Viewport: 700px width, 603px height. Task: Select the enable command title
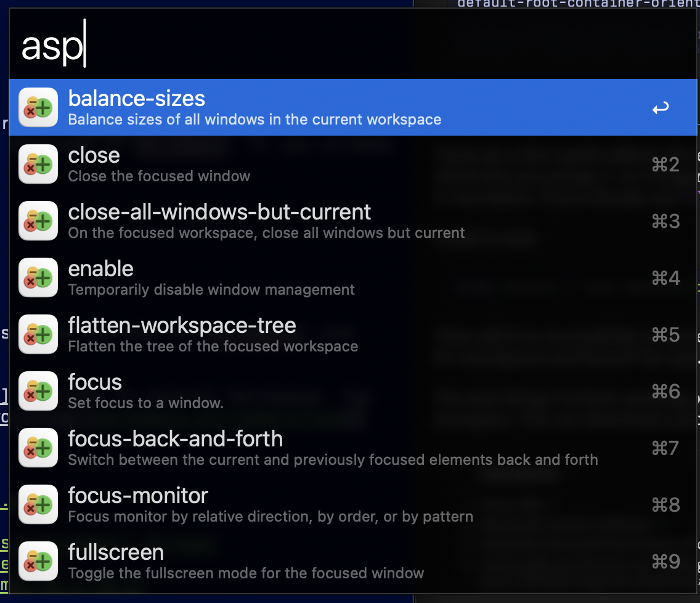pyautogui.click(x=101, y=269)
